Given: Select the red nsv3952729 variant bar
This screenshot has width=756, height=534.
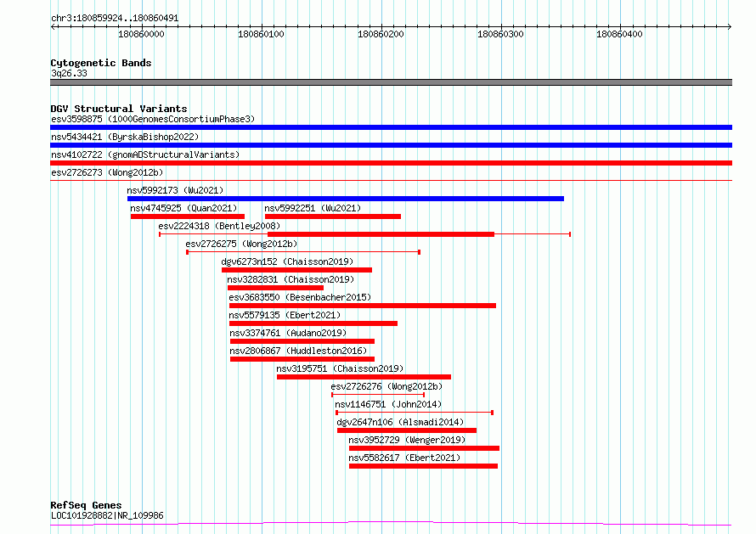Looking at the screenshot, I should click(x=424, y=448).
